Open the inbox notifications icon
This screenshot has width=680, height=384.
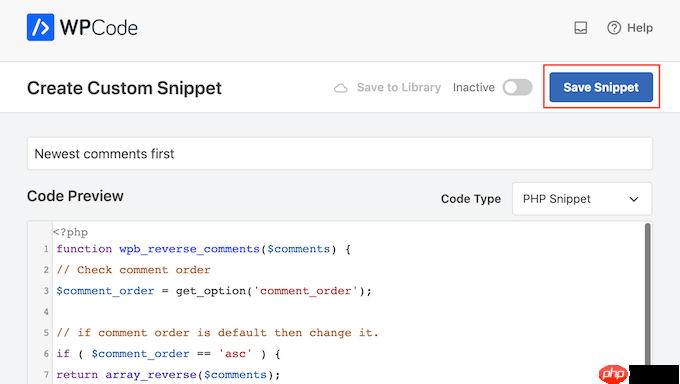[580, 28]
